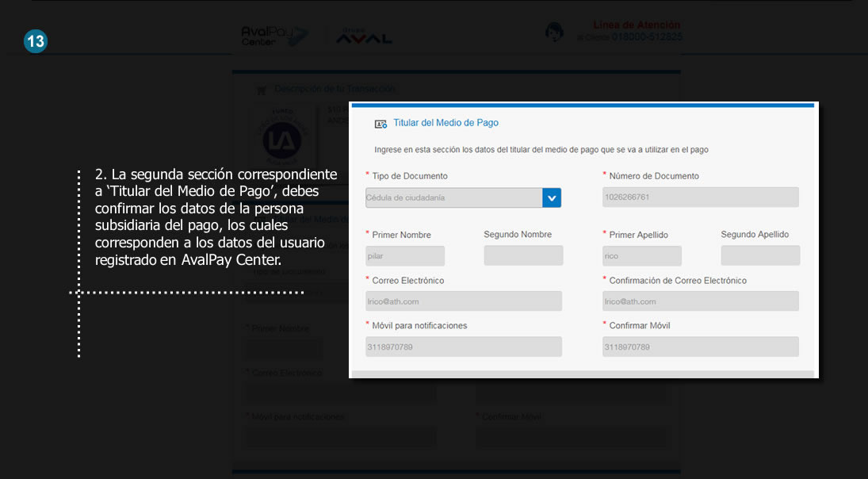
Task: Click the shopping cart transaction icon
Action: point(261,90)
